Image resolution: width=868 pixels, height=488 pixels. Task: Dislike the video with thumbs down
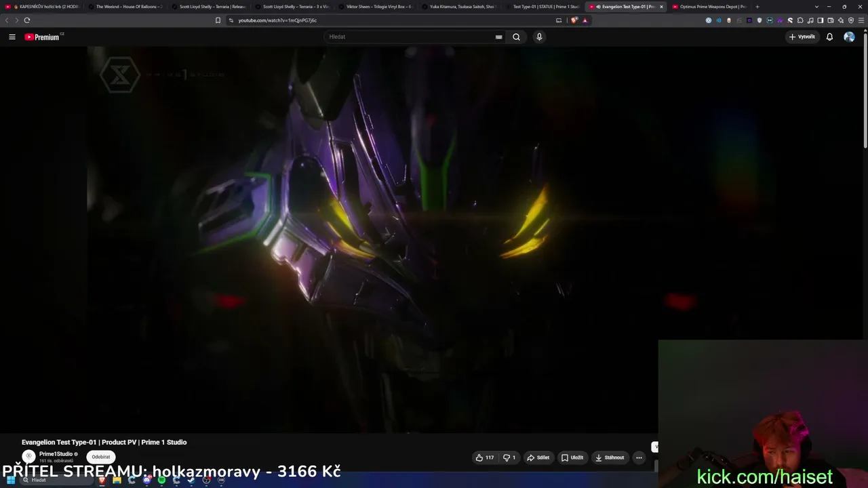pos(509,457)
